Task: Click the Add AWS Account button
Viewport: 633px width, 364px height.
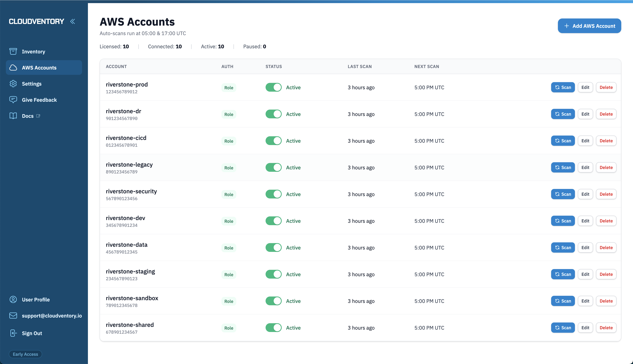Action: (589, 26)
